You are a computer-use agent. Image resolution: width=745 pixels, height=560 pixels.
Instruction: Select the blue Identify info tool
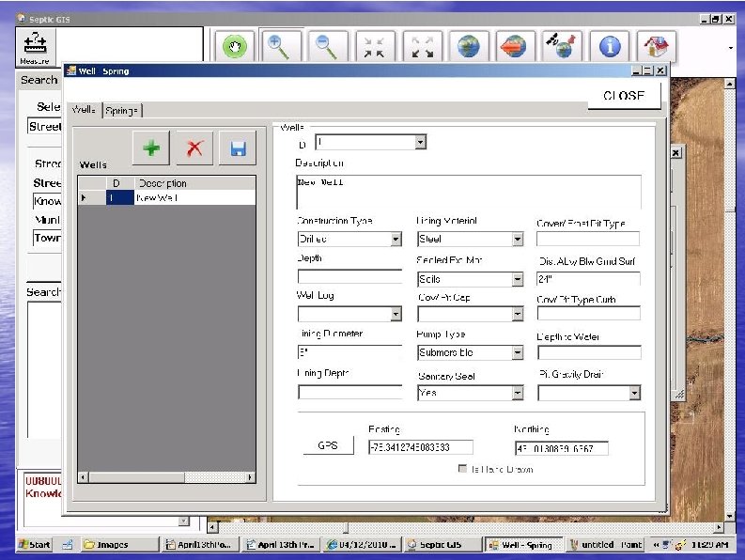610,47
